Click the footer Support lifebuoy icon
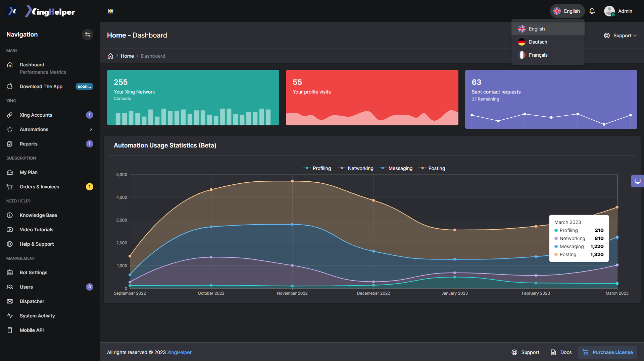Image resolution: width=644 pixels, height=361 pixels. 514,352
